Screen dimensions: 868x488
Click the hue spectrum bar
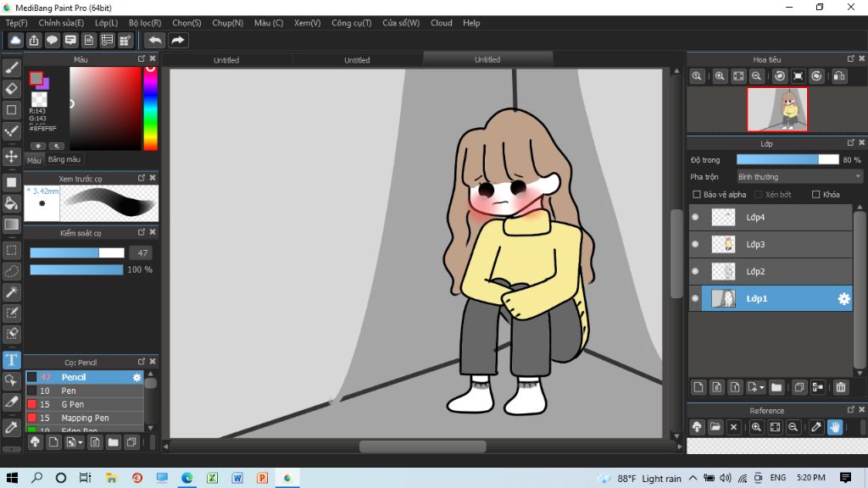click(151, 109)
